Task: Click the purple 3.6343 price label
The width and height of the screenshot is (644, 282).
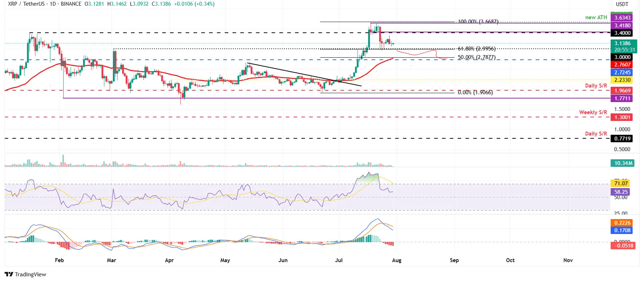Action: pos(622,18)
